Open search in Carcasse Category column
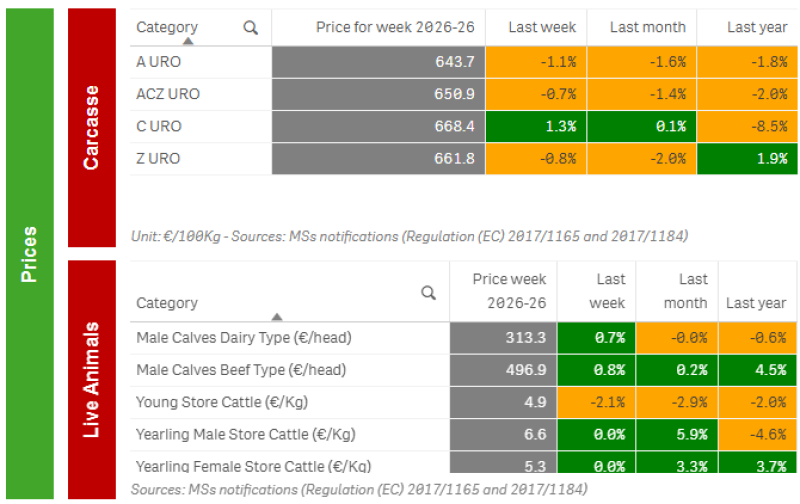This screenshot has width=800, height=504. click(250, 28)
